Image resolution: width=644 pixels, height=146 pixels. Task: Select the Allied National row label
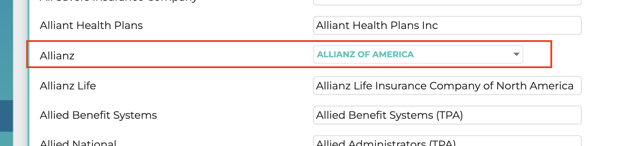point(78,143)
